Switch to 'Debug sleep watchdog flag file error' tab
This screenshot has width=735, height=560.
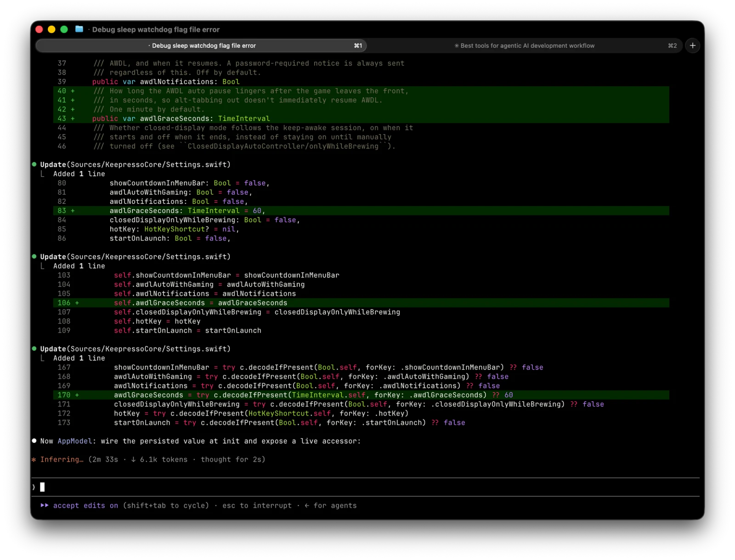click(201, 45)
